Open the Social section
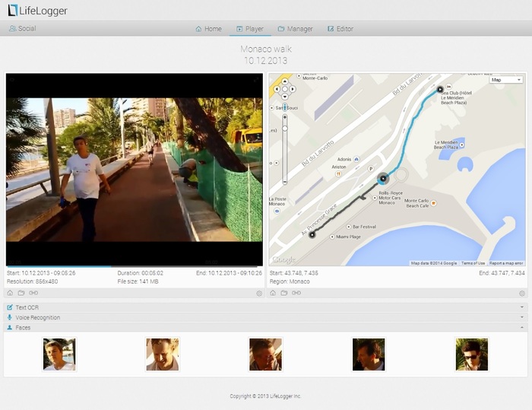This screenshot has width=532, height=410. pyautogui.click(x=22, y=29)
